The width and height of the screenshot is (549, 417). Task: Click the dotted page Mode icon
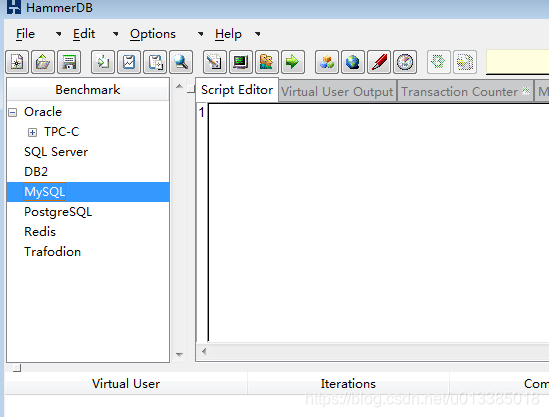465,62
